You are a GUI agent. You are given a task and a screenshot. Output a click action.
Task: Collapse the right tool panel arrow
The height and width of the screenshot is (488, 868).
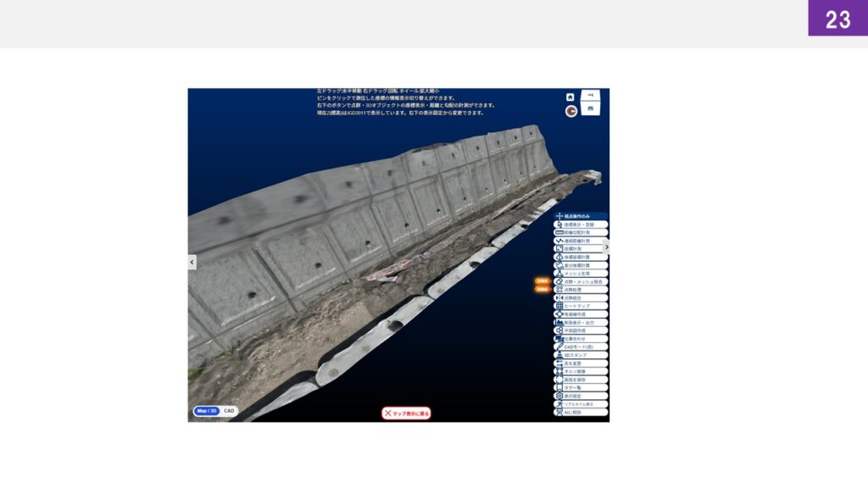[x=605, y=247]
